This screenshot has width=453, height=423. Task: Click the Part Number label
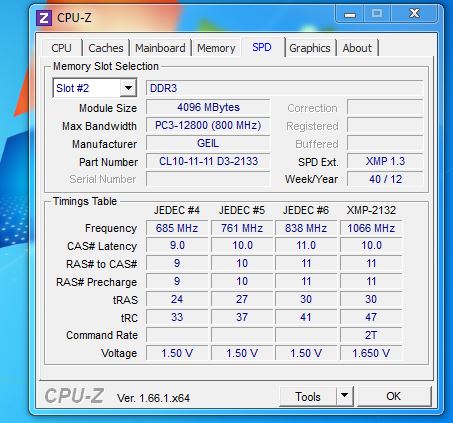pyautogui.click(x=108, y=162)
